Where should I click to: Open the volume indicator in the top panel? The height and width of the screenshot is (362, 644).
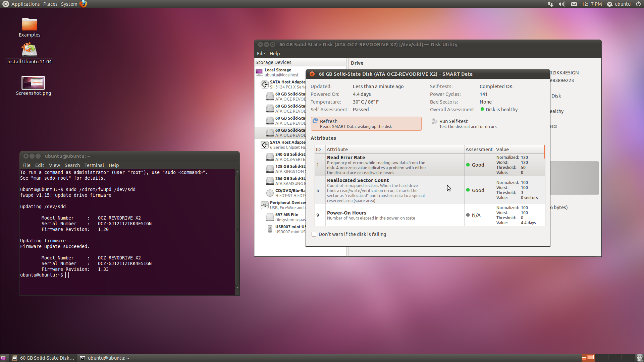point(562,4)
